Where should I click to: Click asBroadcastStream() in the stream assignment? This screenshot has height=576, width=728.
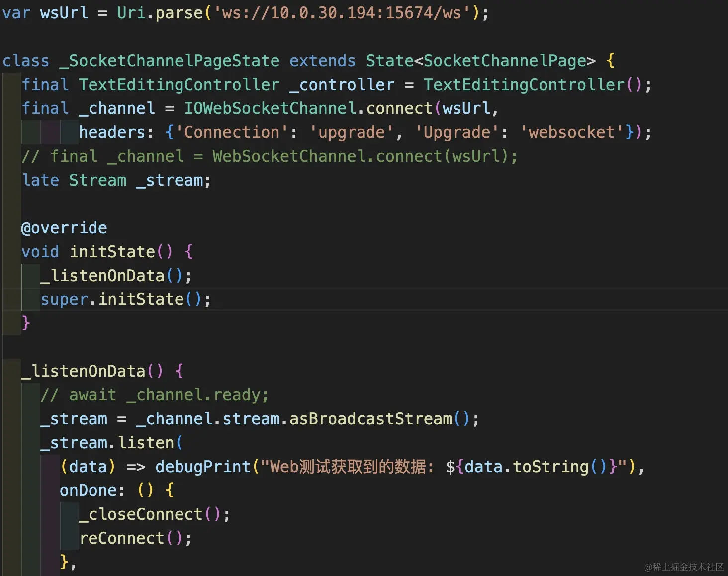pos(379,419)
